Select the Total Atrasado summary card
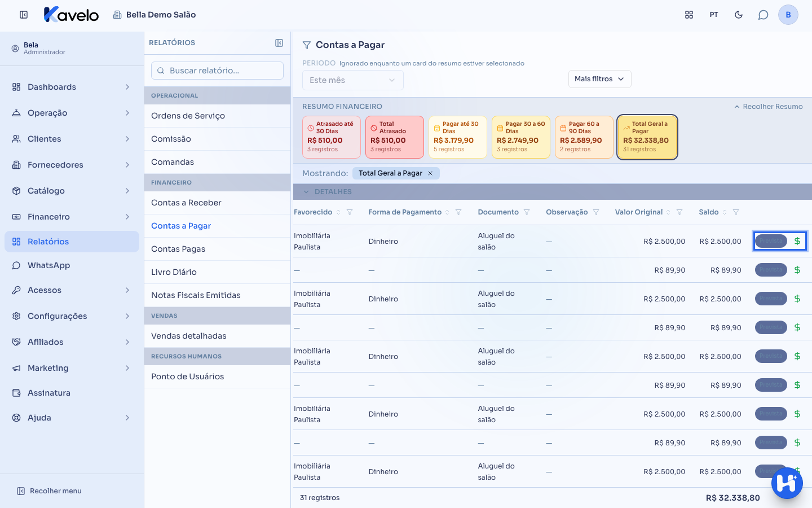 click(x=395, y=137)
